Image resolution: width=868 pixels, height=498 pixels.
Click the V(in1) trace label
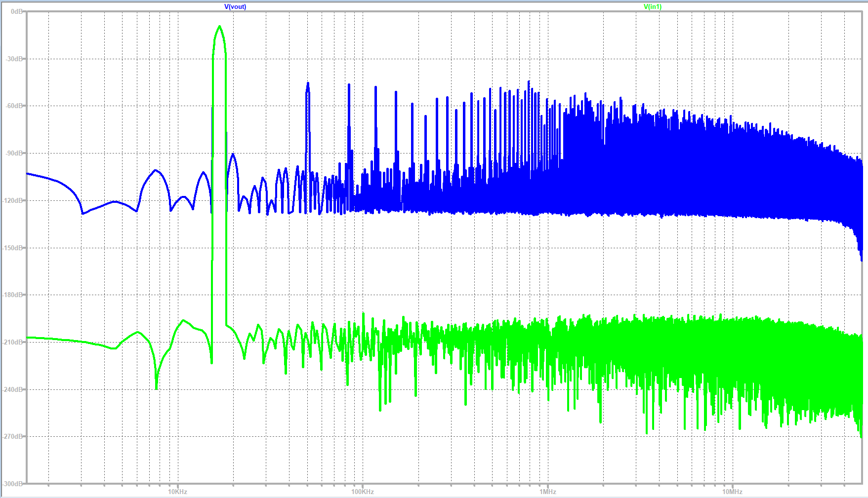tap(652, 6)
